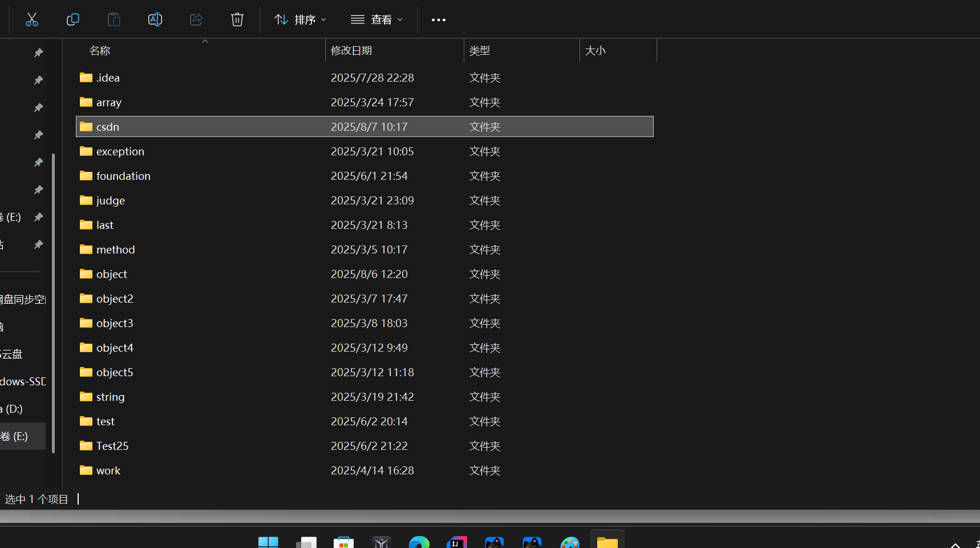This screenshot has width=980, height=548.
Task: Click the navigation pane vertical scrollbar
Action: tap(53, 303)
